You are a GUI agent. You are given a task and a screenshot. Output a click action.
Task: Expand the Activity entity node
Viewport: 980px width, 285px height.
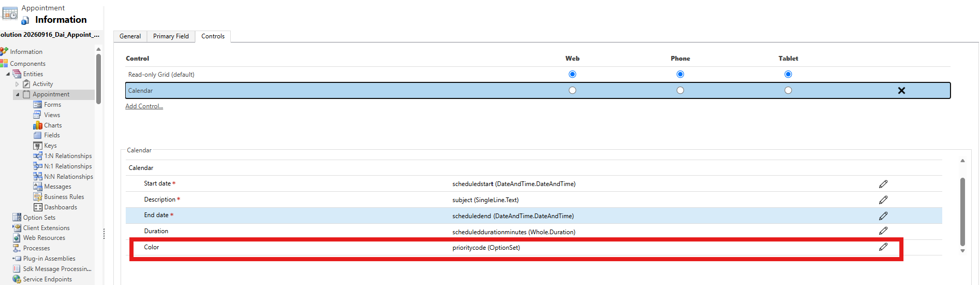[17, 84]
